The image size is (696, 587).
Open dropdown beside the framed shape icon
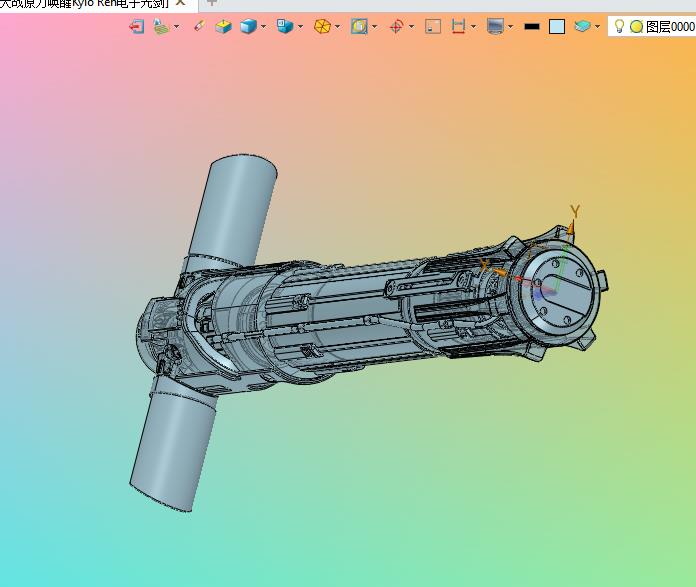(374, 27)
